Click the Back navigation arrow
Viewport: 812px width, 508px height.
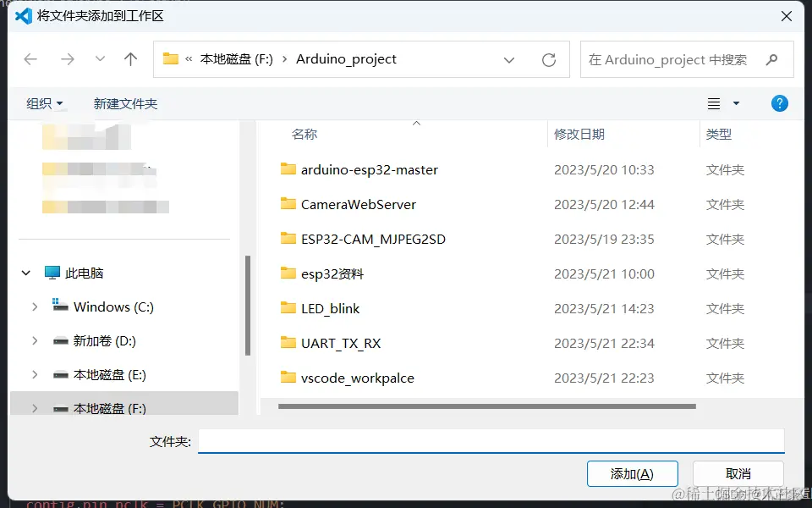tap(30, 59)
